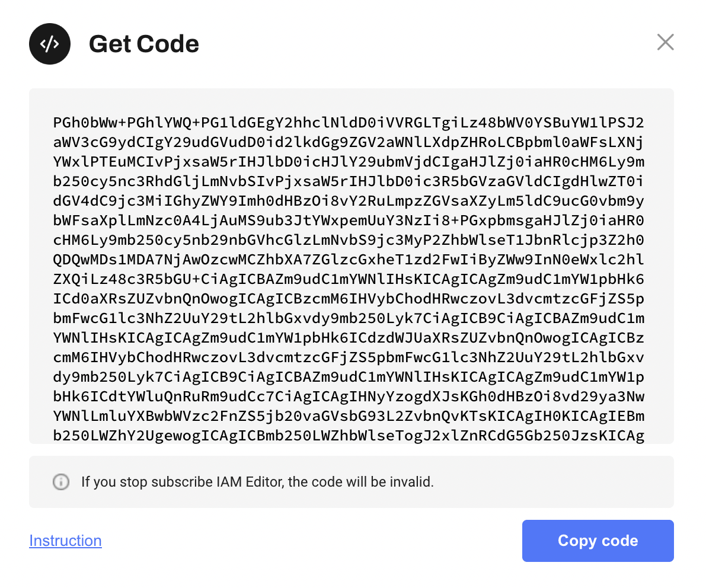The width and height of the screenshot is (706, 588).
Task: Click the code line starting with dGV4dC9jc3Mi
Action: click(x=349, y=201)
